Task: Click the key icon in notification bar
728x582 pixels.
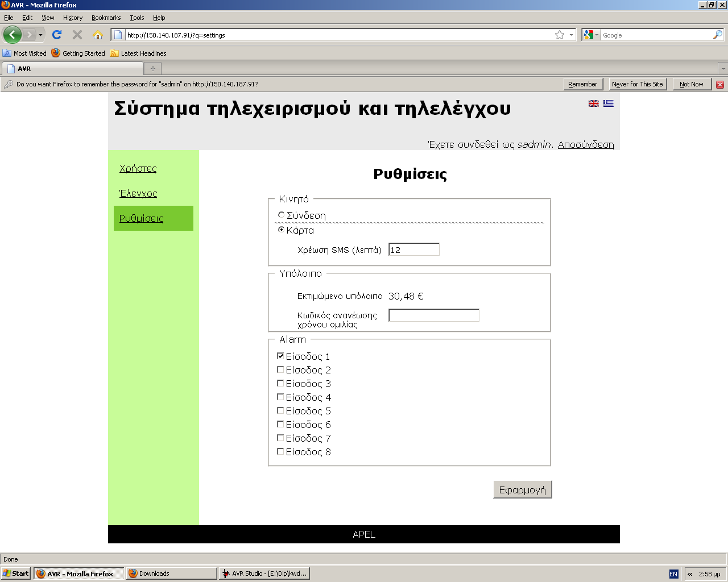Action: [9, 84]
